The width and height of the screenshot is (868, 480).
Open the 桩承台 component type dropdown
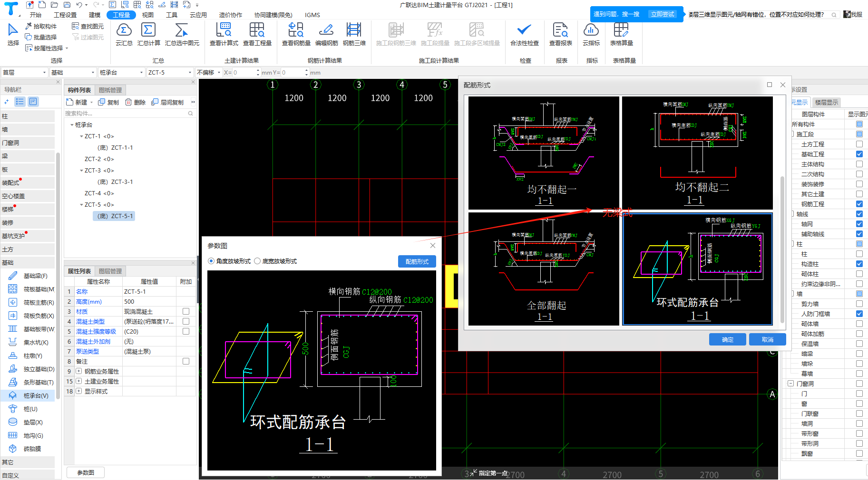point(121,72)
